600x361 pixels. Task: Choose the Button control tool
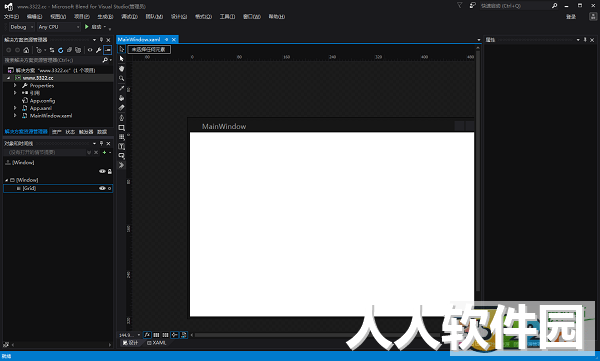122,156
